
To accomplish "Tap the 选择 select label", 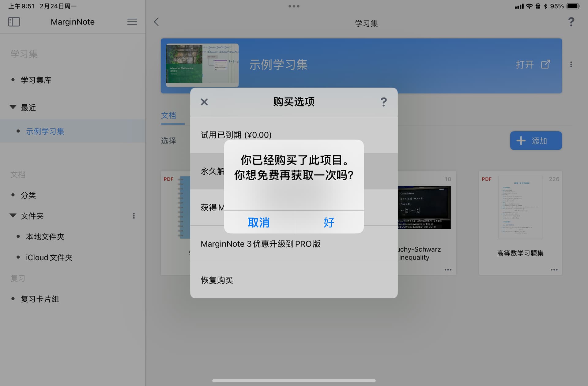I will point(168,141).
